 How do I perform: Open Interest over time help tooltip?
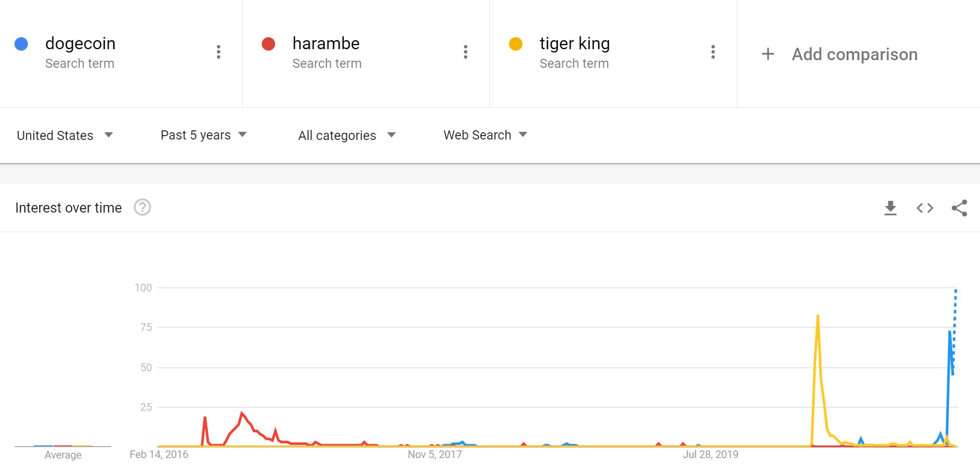pos(142,207)
